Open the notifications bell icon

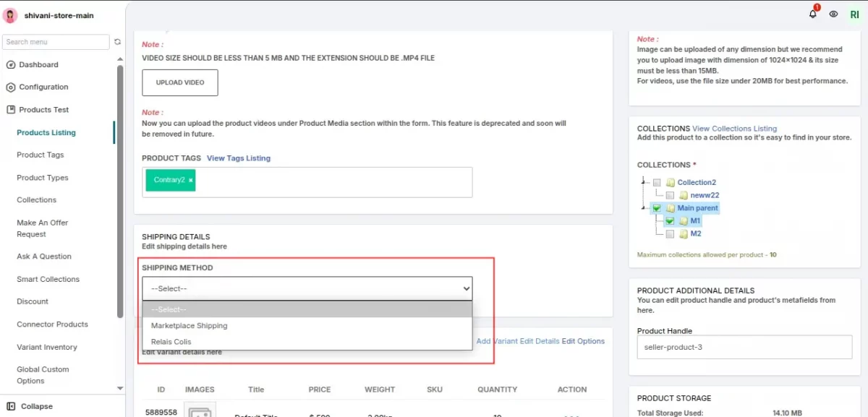click(813, 14)
